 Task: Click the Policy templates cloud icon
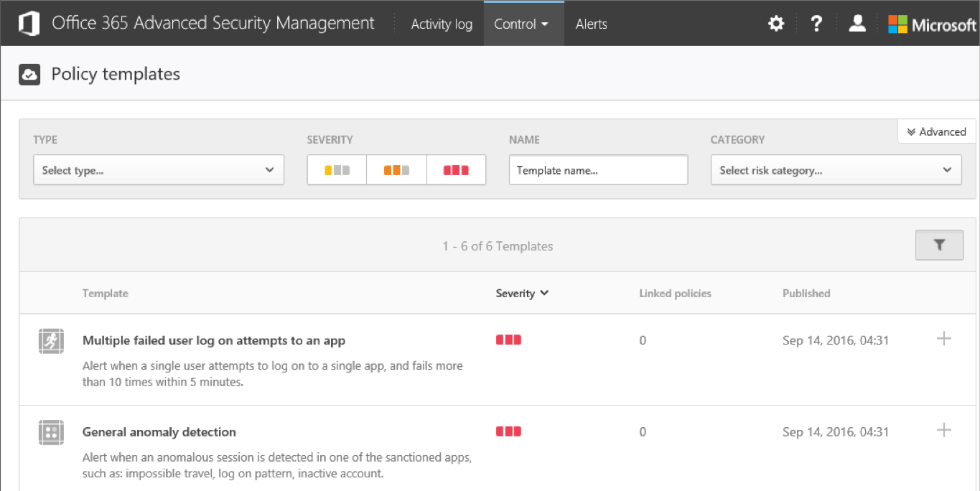coord(29,75)
